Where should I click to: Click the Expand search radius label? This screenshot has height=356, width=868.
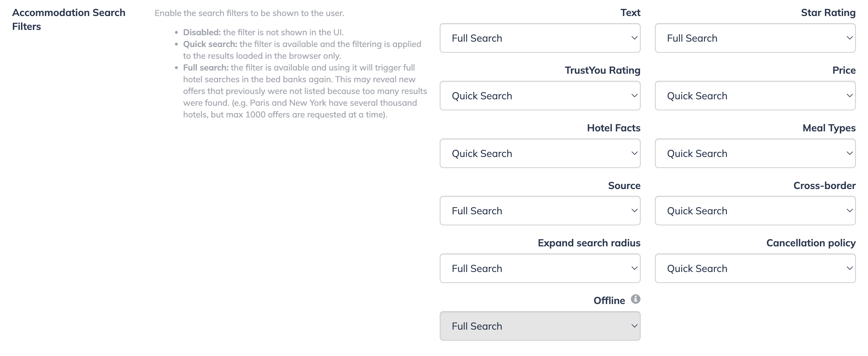(x=589, y=243)
